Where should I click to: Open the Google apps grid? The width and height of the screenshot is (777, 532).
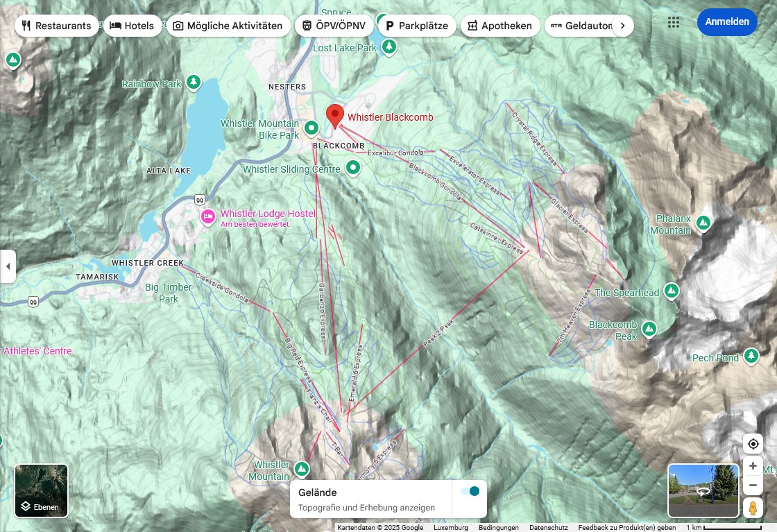674,22
